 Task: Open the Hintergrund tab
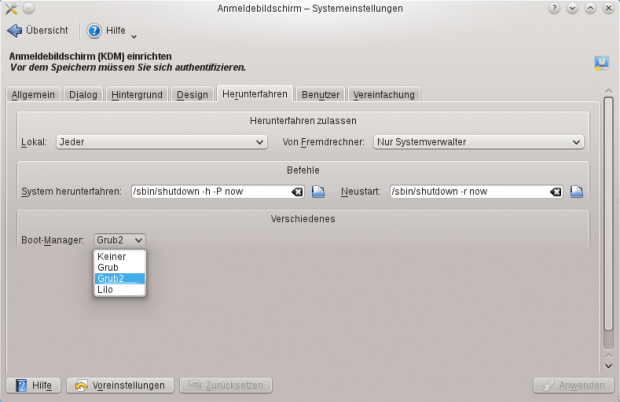point(137,95)
